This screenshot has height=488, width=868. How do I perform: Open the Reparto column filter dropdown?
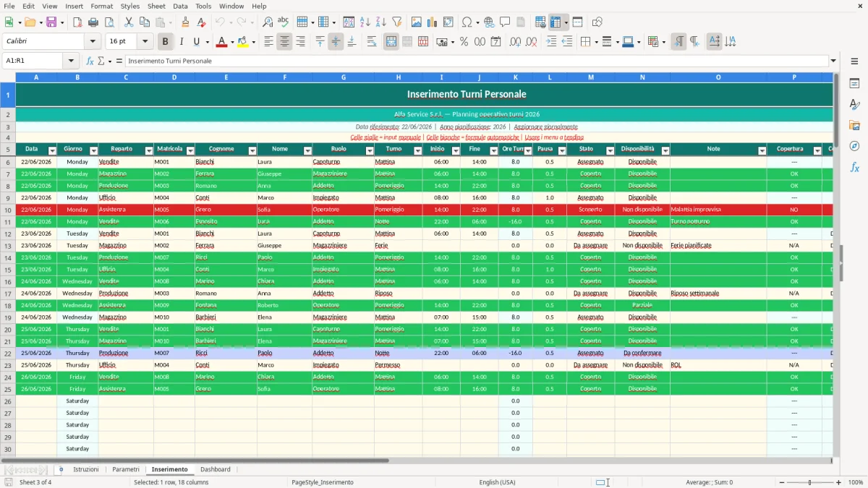click(149, 150)
